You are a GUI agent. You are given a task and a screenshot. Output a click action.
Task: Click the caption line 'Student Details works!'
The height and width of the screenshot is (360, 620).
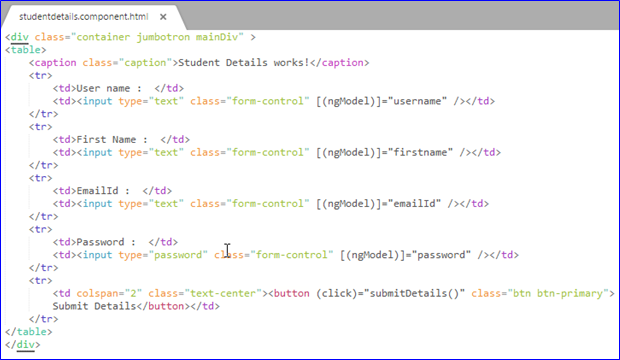point(199,63)
